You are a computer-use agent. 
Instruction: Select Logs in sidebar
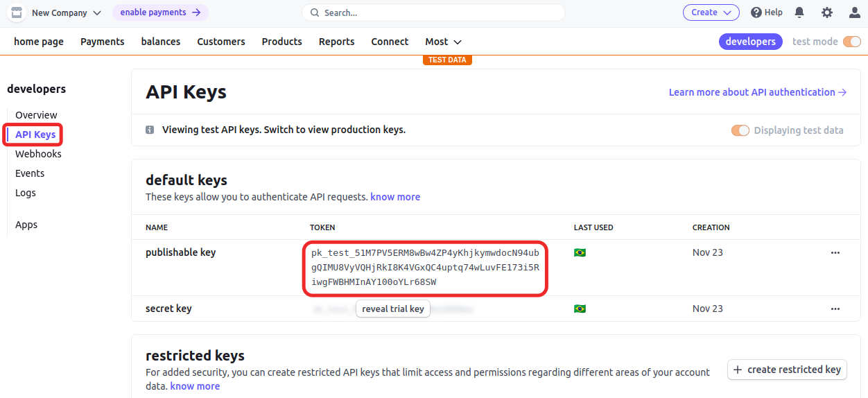point(26,193)
